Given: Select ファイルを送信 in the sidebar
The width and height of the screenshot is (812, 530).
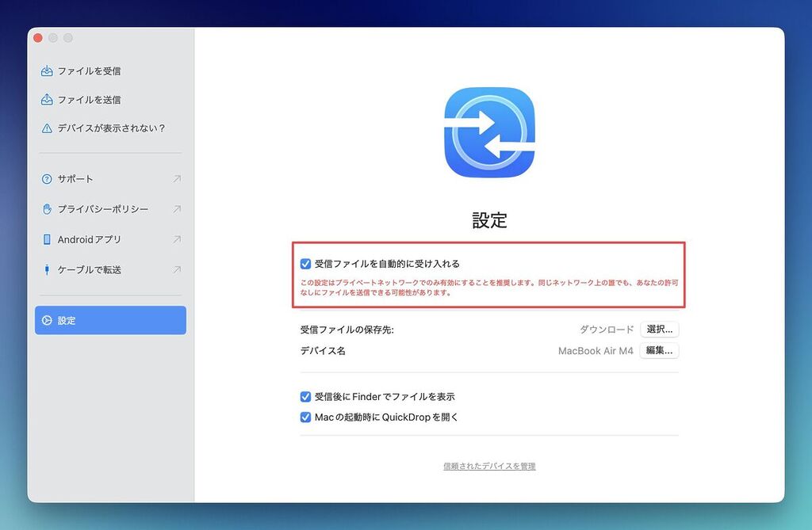Looking at the screenshot, I should tap(89, 100).
